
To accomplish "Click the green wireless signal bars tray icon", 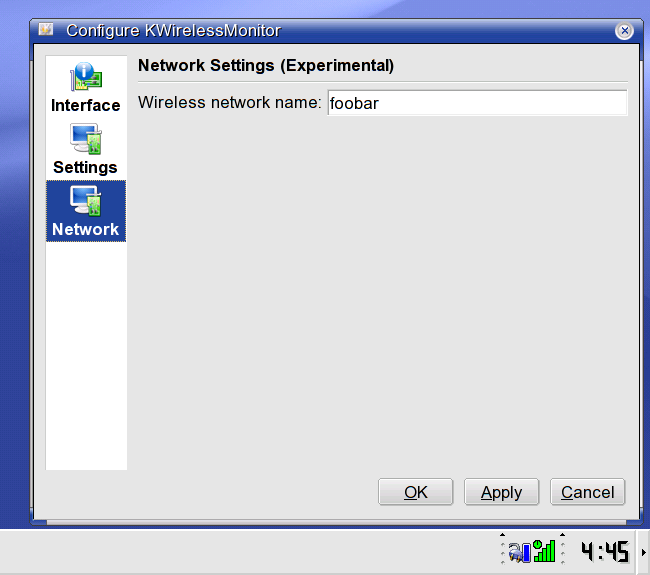I will pos(544,551).
